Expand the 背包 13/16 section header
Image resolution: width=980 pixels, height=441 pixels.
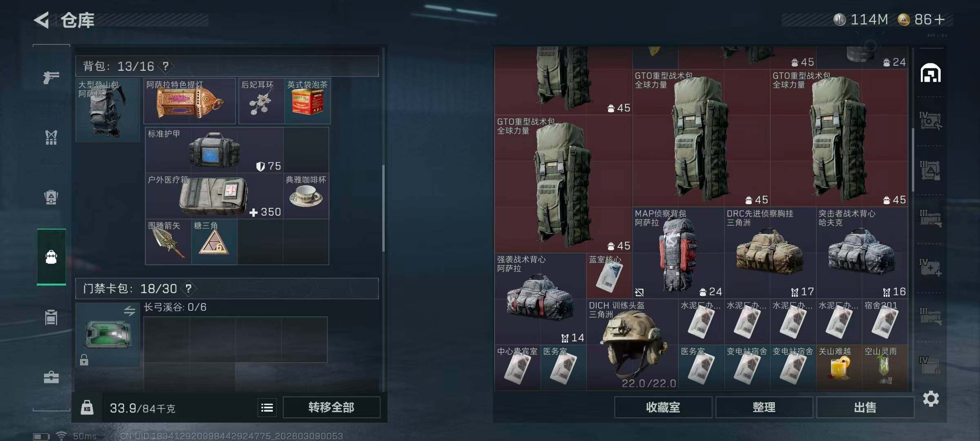click(227, 66)
